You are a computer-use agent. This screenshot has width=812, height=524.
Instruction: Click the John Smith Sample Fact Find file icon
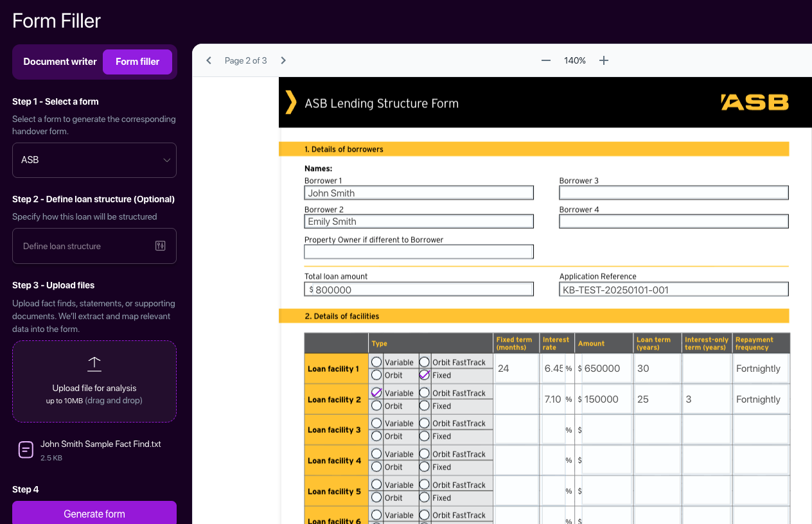click(26, 450)
